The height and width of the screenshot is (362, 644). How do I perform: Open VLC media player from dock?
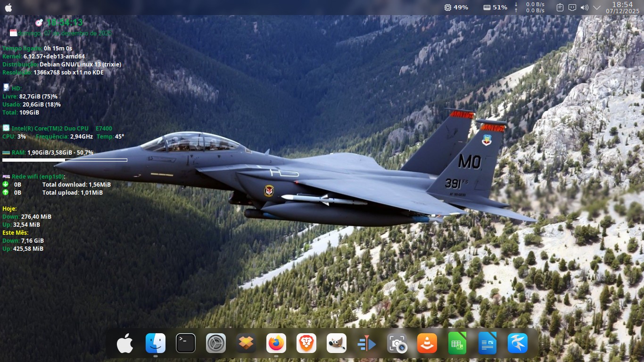427,343
